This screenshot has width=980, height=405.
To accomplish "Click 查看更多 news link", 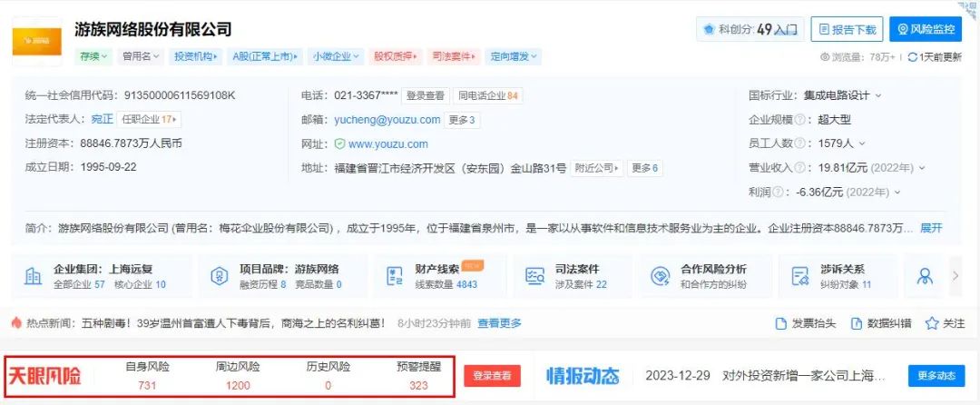I will (499, 323).
